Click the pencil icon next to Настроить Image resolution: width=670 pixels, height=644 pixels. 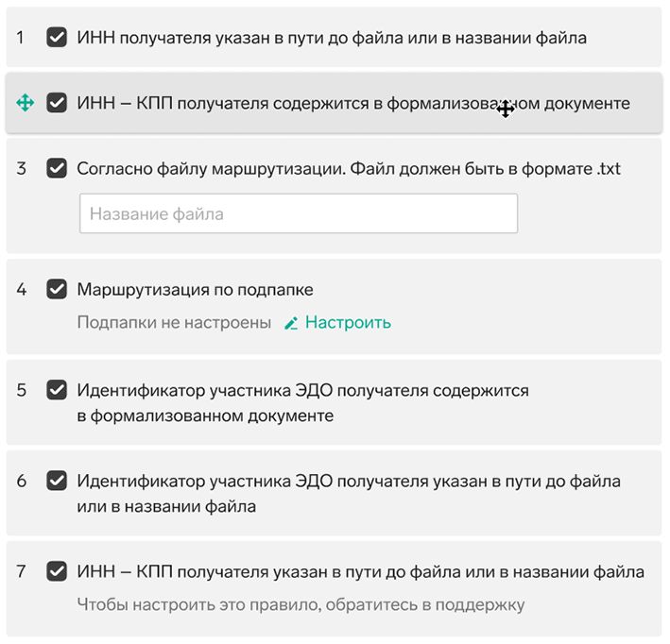point(291,323)
